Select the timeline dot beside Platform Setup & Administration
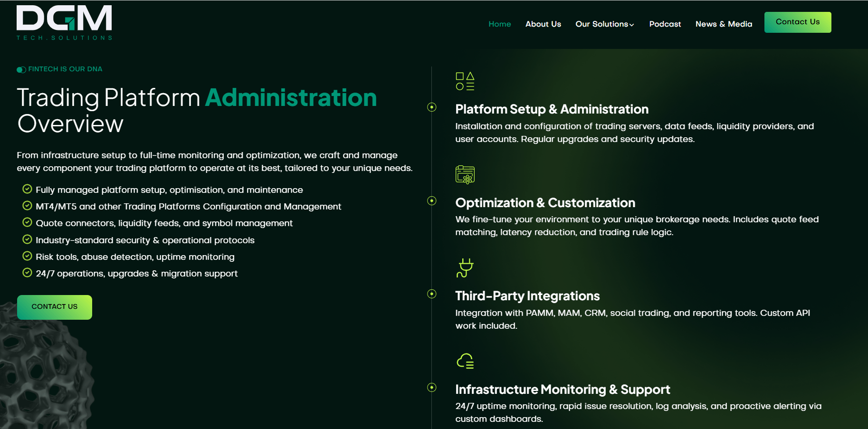Viewport: 868px width, 429px height. point(432,107)
